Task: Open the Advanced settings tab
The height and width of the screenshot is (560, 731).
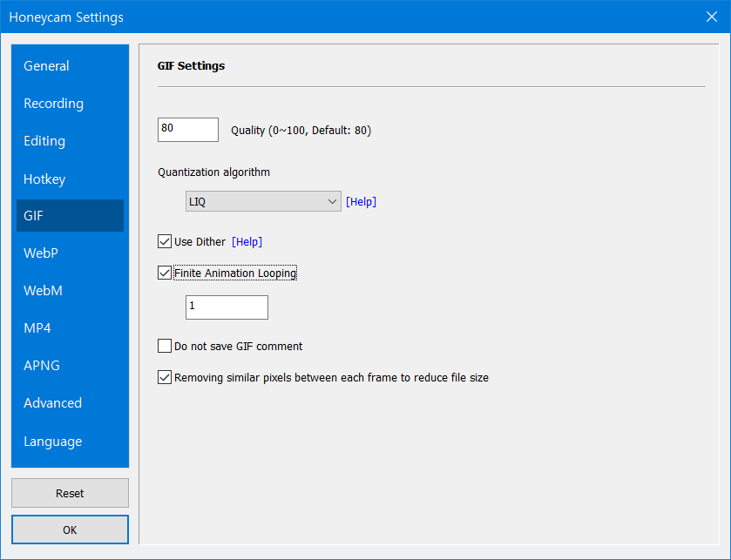Action: click(52, 403)
